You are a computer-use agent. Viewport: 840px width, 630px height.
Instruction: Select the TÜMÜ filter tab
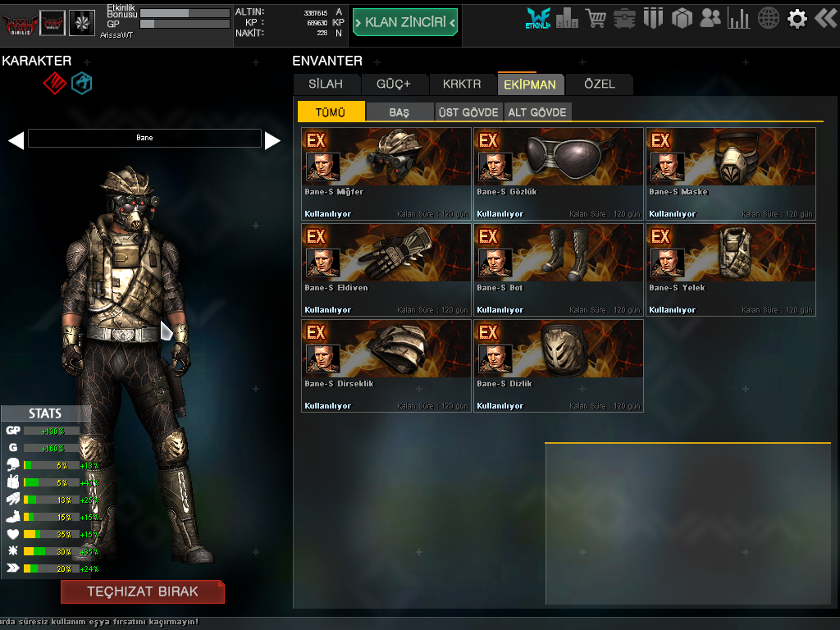click(x=331, y=112)
